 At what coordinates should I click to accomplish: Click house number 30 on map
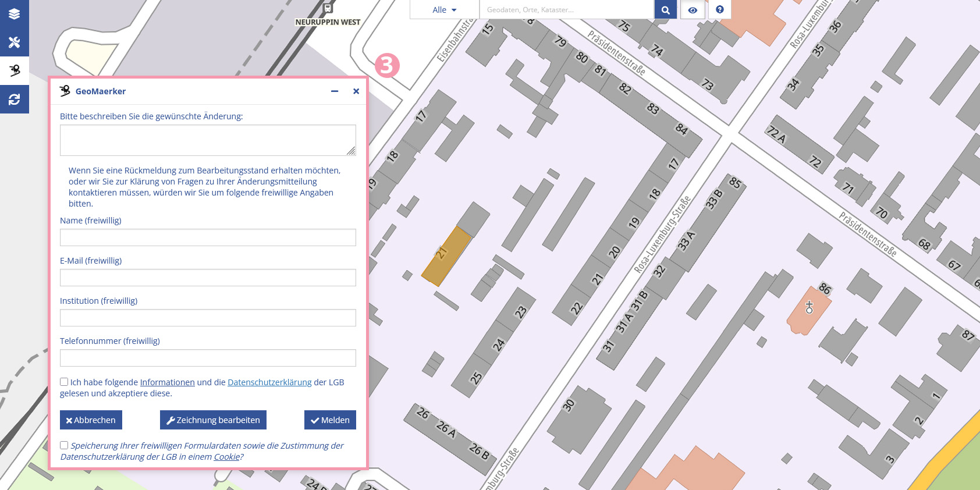pyautogui.click(x=569, y=405)
